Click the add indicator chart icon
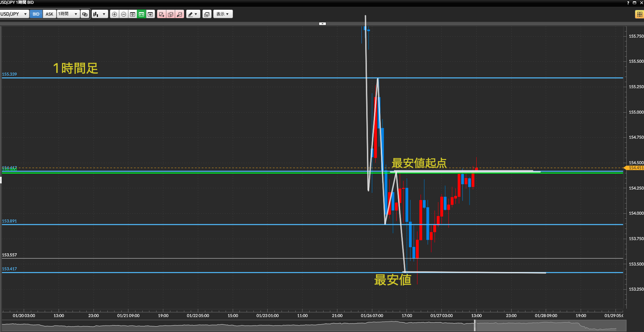Image resolution: width=644 pixels, height=332 pixels. coord(162,14)
